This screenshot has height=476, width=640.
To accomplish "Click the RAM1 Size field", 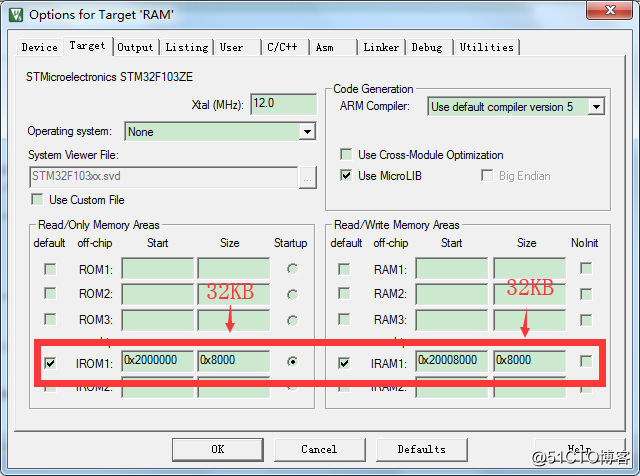I will tap(530, 268).
